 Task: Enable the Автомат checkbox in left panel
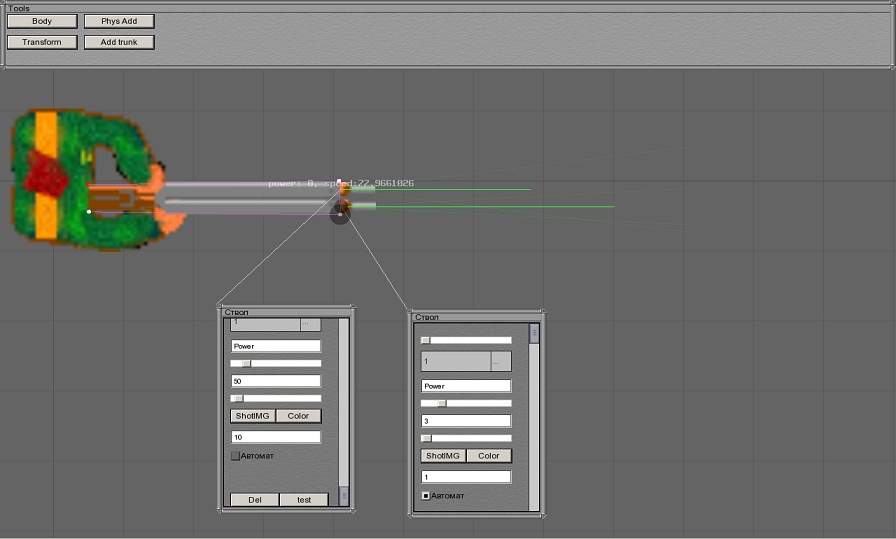[x=236, y=456]
